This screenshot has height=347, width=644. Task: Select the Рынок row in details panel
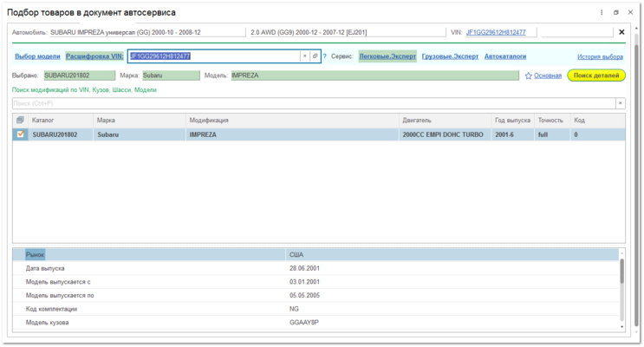coord(315,254)
